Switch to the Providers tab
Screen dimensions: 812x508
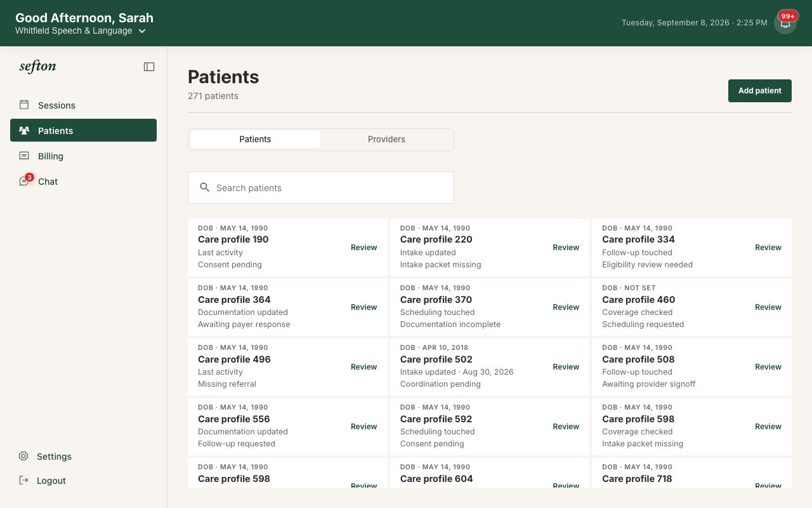(386, 139)
